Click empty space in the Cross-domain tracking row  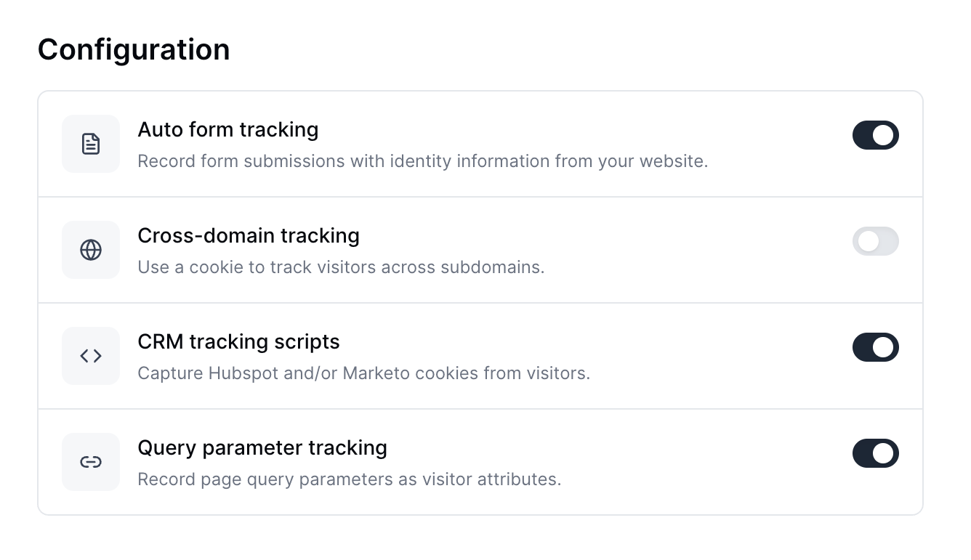[690, 250]
